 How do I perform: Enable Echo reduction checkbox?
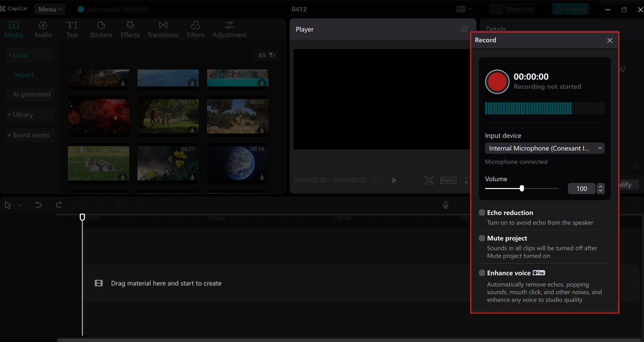pos(482,213)
